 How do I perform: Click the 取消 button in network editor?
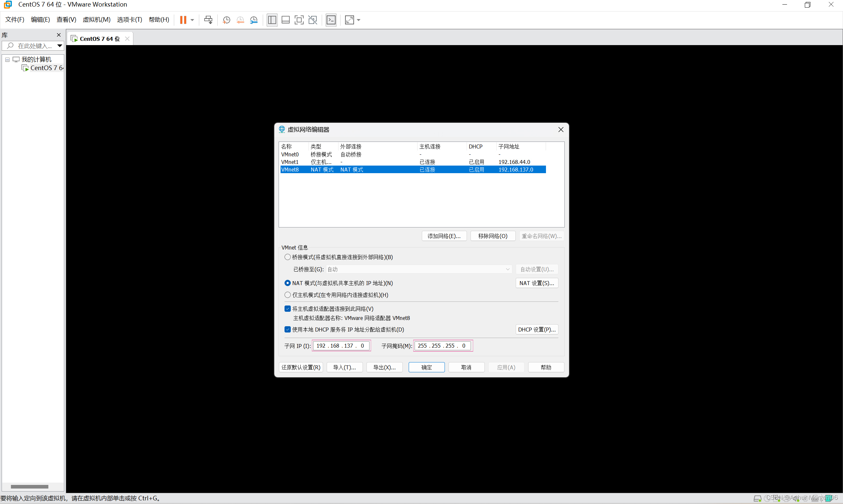point(466,367)
